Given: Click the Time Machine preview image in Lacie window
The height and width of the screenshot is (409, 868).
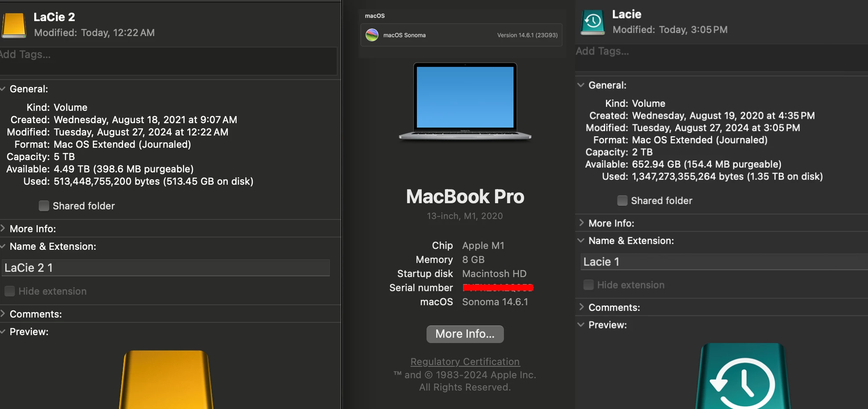Looking at the screenshot, I should pyautogui.click(x=743, y=376).
